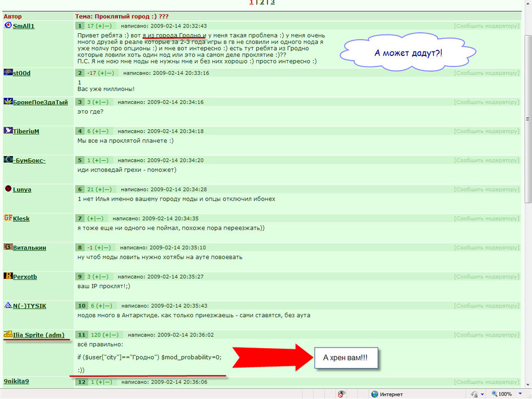Open st00d user profile
Screen dimensions: 532x399
pos(22,73)
